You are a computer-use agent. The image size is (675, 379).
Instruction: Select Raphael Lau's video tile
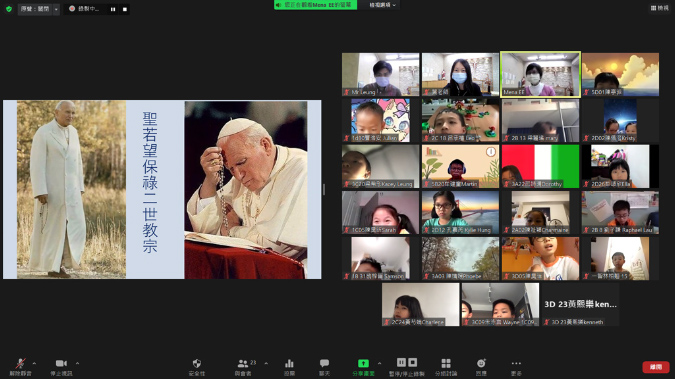(x=620, y=212)
